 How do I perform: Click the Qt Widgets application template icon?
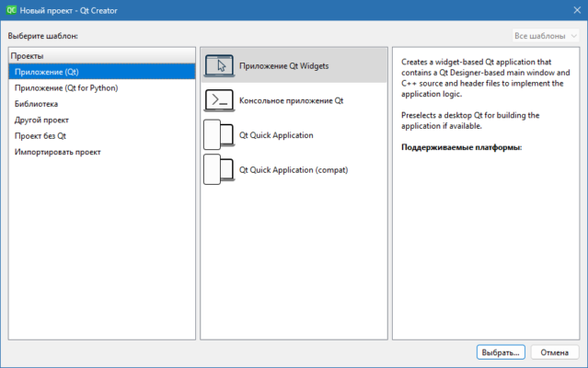219,65
